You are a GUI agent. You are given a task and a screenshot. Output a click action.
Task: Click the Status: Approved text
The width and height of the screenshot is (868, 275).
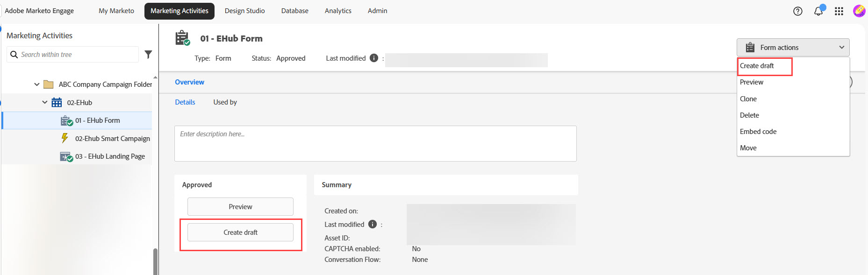[x=279, y=58]
